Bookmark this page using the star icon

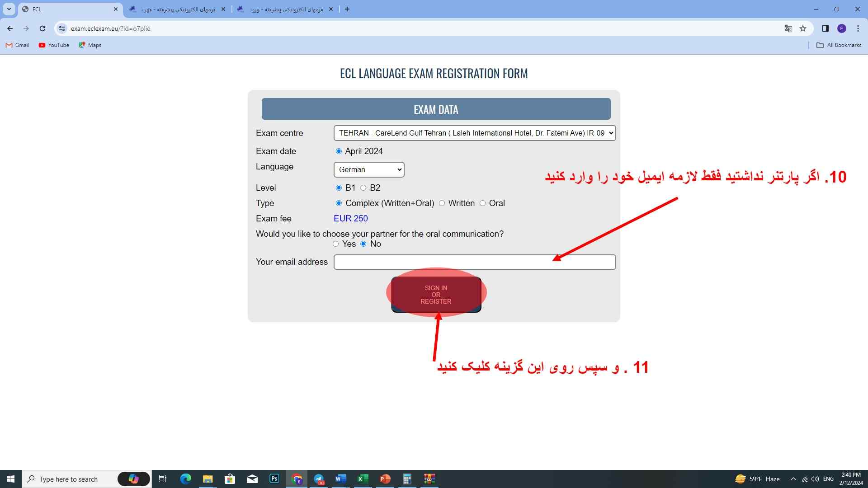click(803, 28)
